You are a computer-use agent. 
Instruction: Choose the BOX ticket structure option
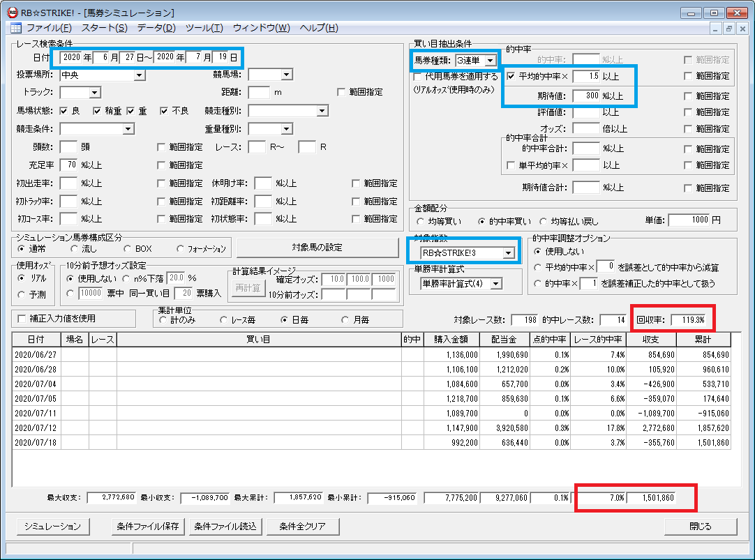[x=127, y=249]
